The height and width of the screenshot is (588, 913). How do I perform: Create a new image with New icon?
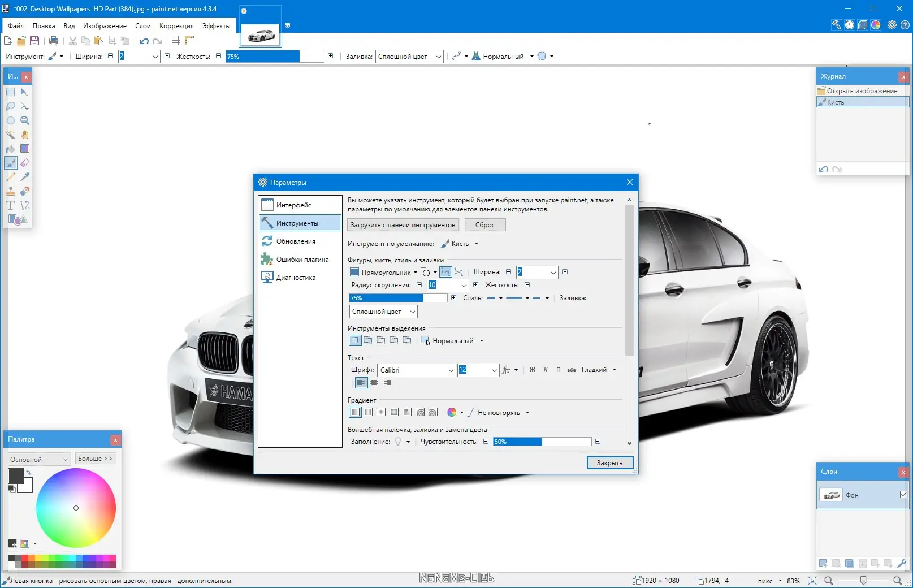pos(8,41)
